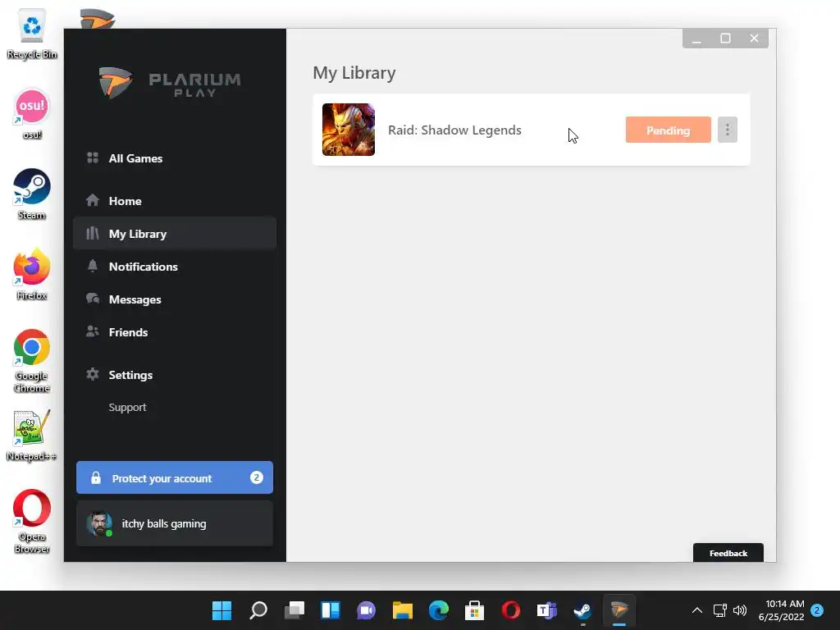This screenshot has width=840, height=630.
Task: Minimize the Plarium Play window
Action: (696, 39)
